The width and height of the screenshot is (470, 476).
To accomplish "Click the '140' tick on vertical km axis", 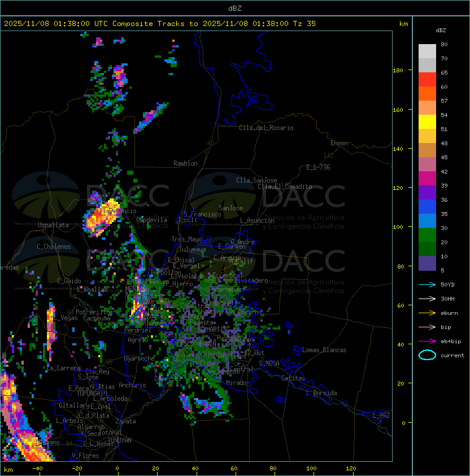I will point(398,149).
